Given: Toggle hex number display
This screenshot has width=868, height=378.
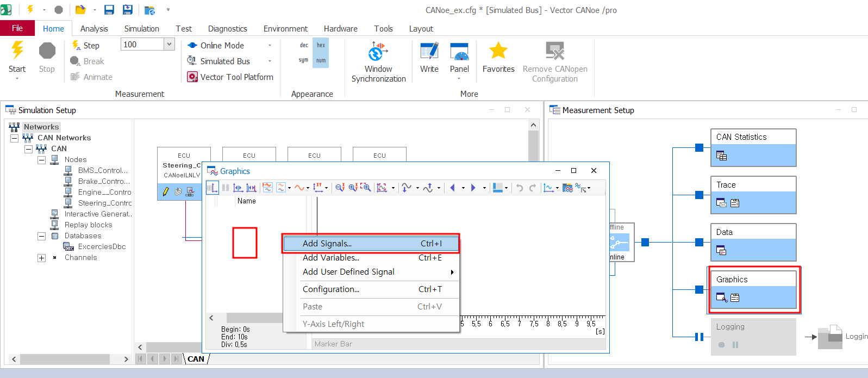Looking at the screenshot, I should click(321, 45).
